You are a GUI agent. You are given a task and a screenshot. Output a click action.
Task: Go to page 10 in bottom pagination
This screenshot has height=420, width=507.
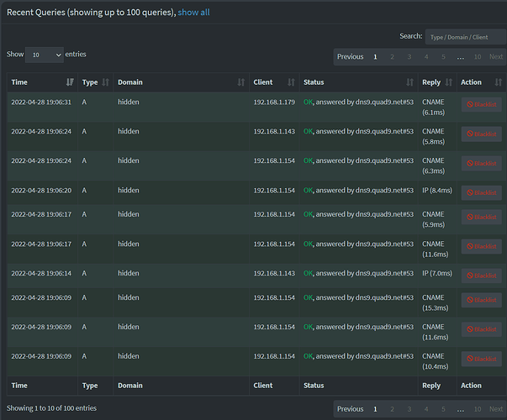tap(478, 409)
